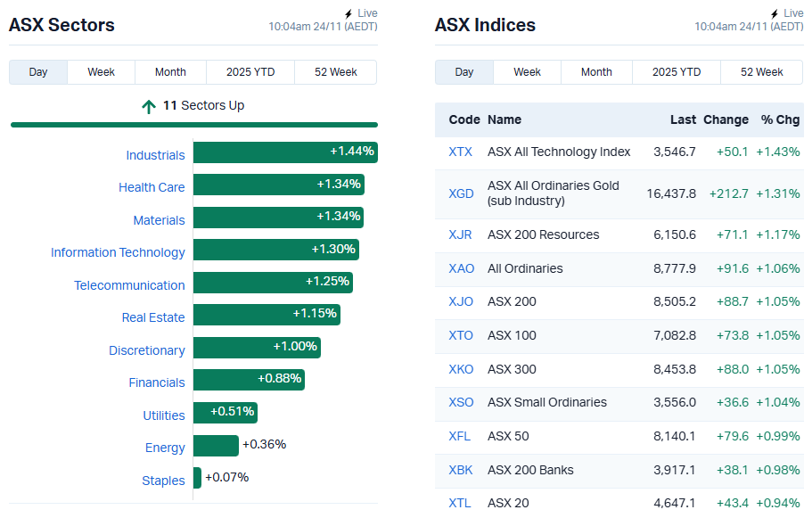The image size is (812, 518).
Task: Open the XAO index code link
Action: [x=462, y=268]
